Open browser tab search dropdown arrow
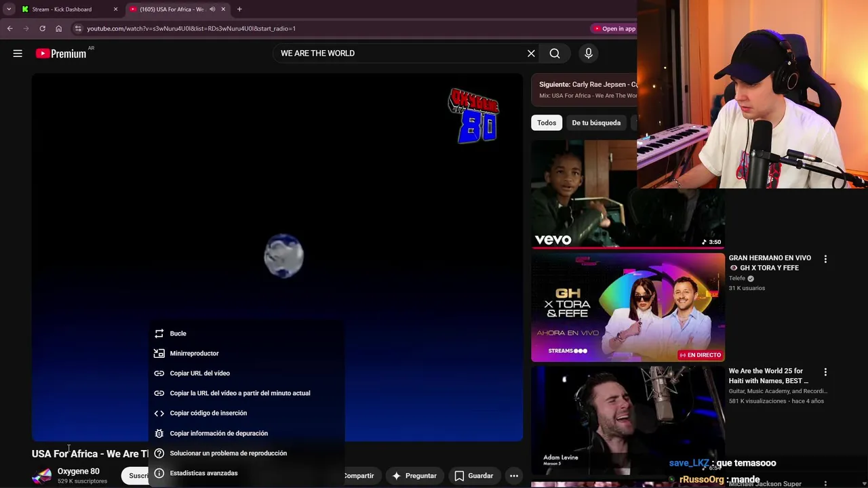The height and width of the screenshot is (488, 868). coord(9,9)
